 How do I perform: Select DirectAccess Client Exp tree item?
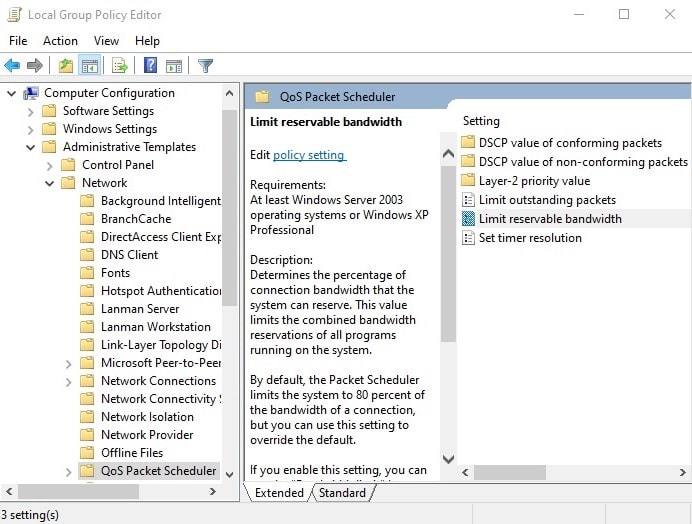tap(161, 237)
